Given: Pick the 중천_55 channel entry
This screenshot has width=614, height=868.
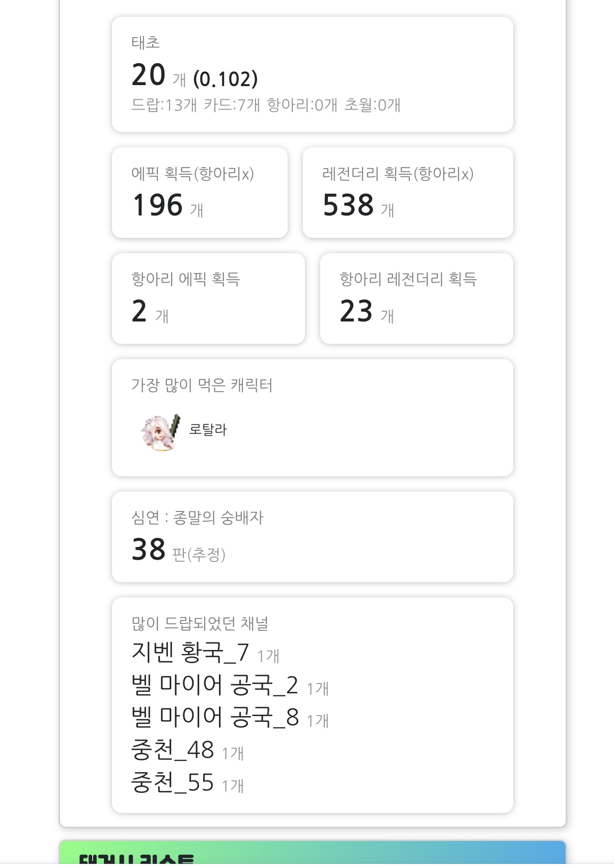Looking at the screenshot, I should click(172, 782).
